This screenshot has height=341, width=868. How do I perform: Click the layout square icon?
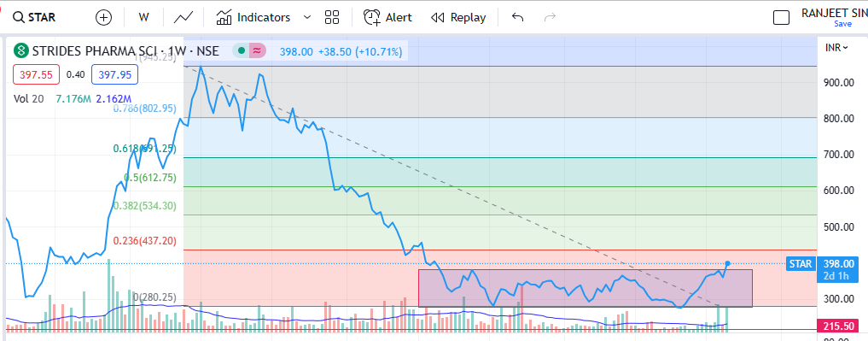point(781,18)
